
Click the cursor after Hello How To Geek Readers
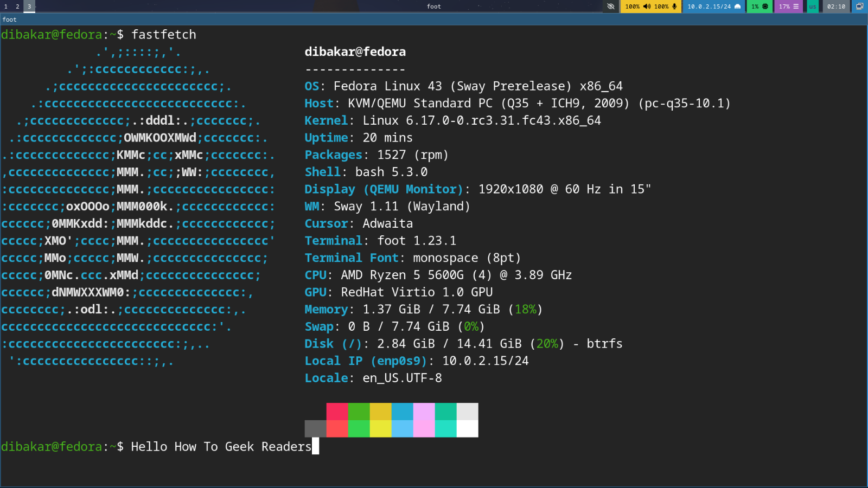coord(315,446)
